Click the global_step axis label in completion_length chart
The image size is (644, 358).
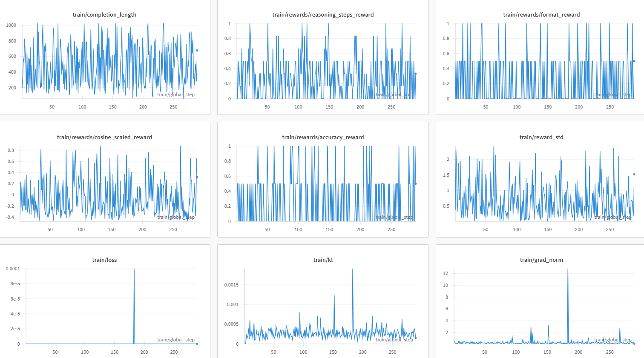point(176,95)
